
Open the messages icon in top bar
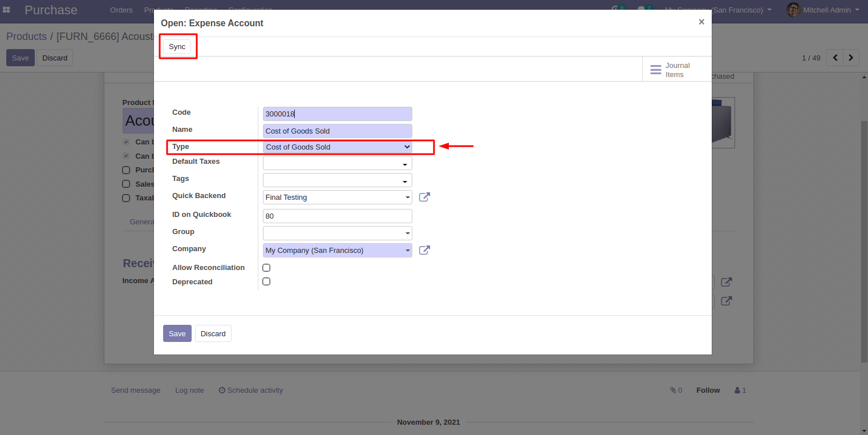coord(641,7)
